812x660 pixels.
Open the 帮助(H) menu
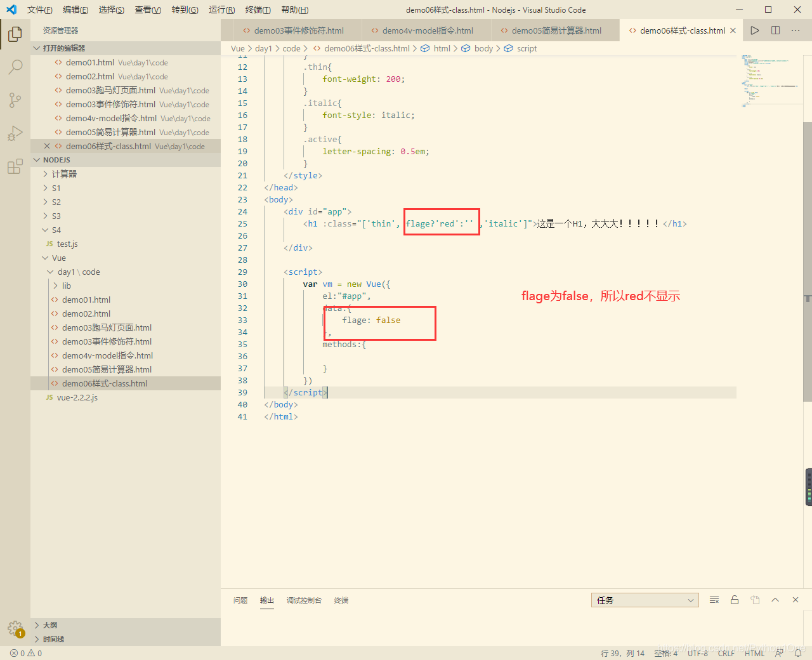pos(294,10)
